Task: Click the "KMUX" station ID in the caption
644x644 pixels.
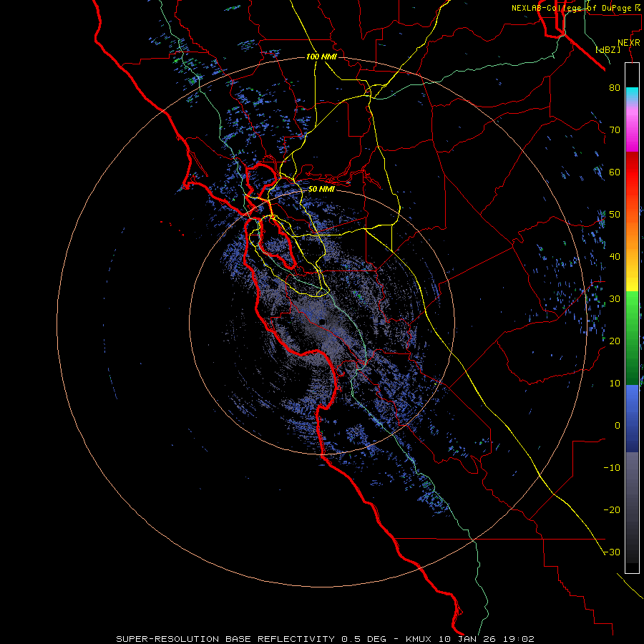Action: point(419,639)
